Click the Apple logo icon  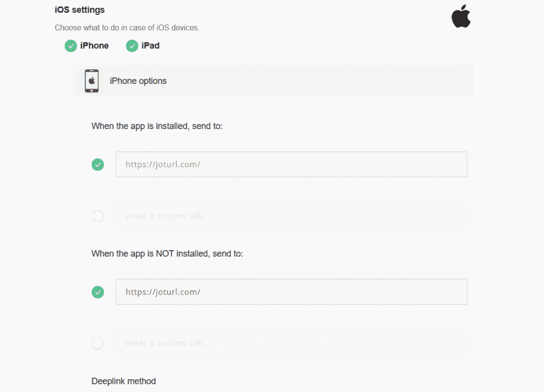(461, 16)
